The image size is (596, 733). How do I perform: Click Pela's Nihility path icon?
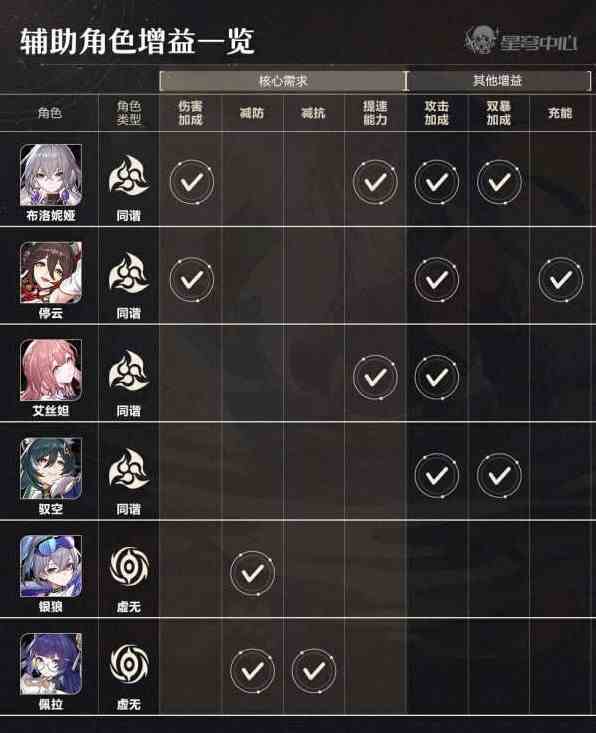(129, 664)
